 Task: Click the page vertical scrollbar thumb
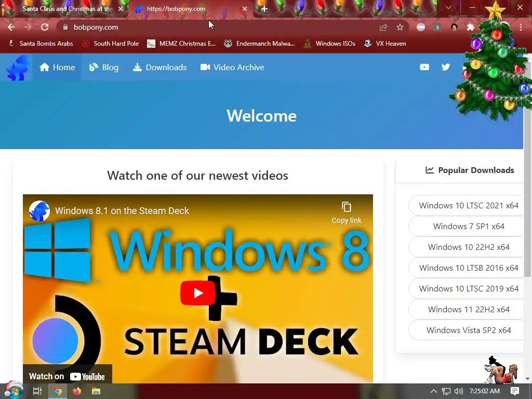(x=528, y=170)
